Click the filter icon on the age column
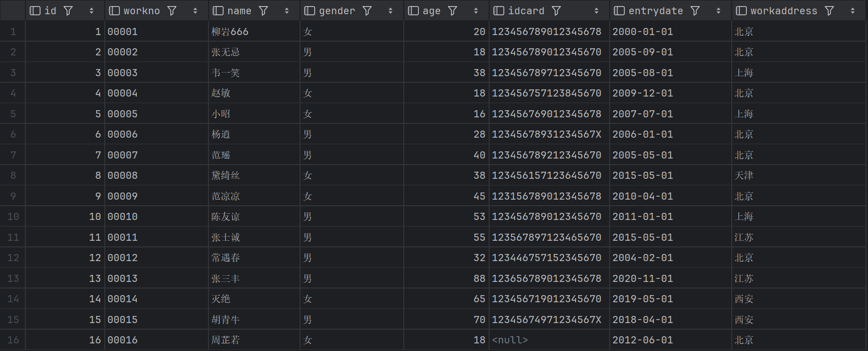This screenshot has width=868, height=351. pos(453,11)
